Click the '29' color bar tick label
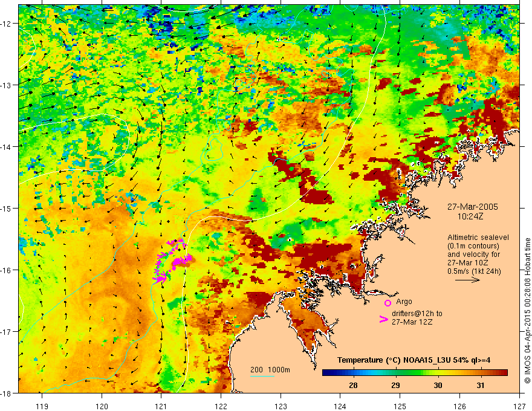This screenshot has width=532, height=411. [x=395, y=385]
